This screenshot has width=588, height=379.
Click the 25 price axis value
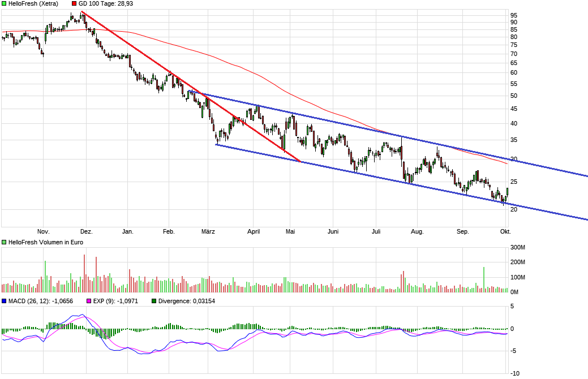click(514, 182)
